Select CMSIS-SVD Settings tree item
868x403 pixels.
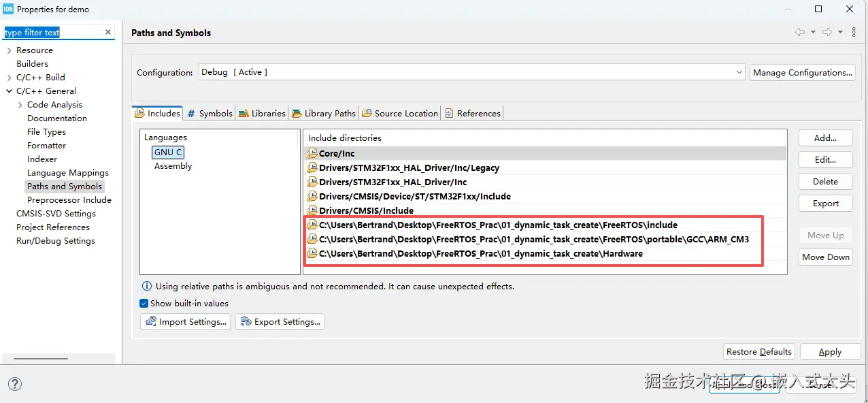pyautogui.click(x=56, y=214)
